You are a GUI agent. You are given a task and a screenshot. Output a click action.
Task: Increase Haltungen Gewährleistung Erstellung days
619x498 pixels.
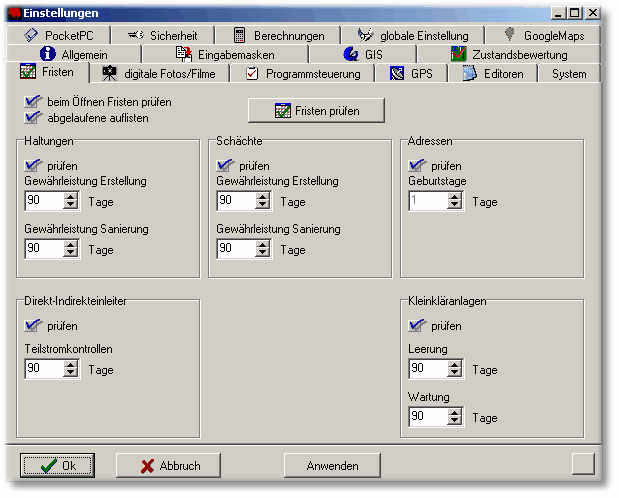pos(70,196)
